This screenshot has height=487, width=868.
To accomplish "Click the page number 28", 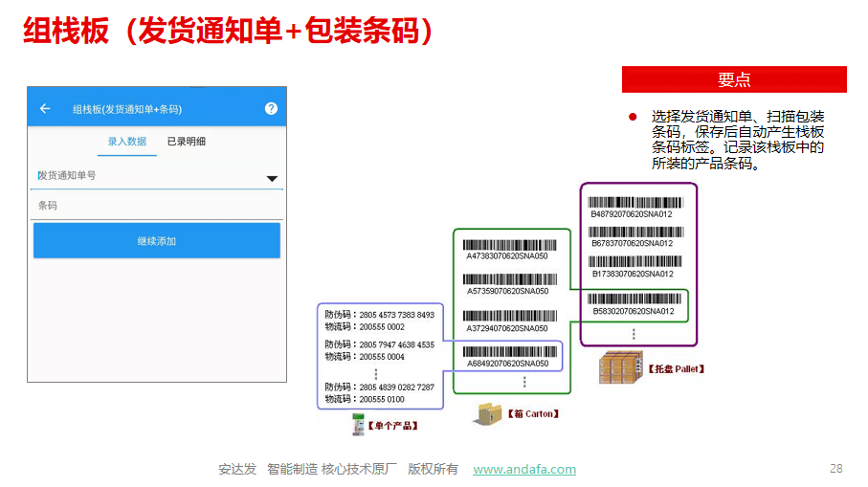I will 835,468.
